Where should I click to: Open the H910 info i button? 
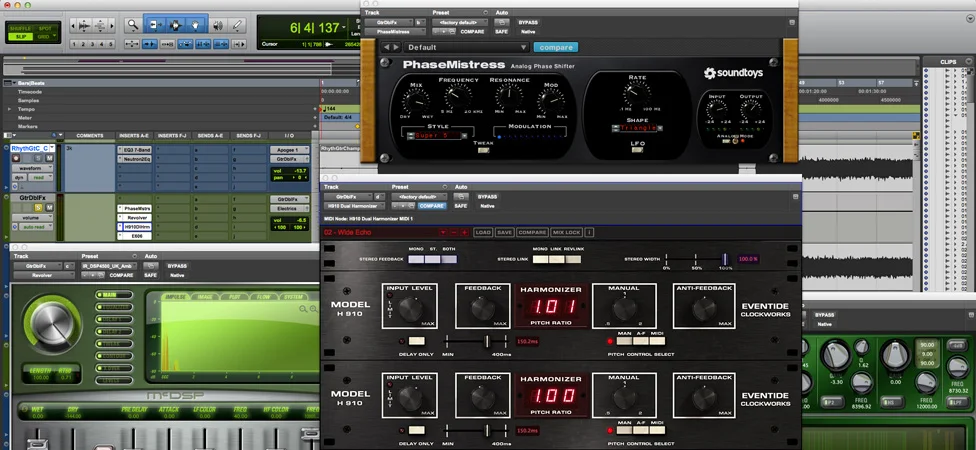(589, 232)
